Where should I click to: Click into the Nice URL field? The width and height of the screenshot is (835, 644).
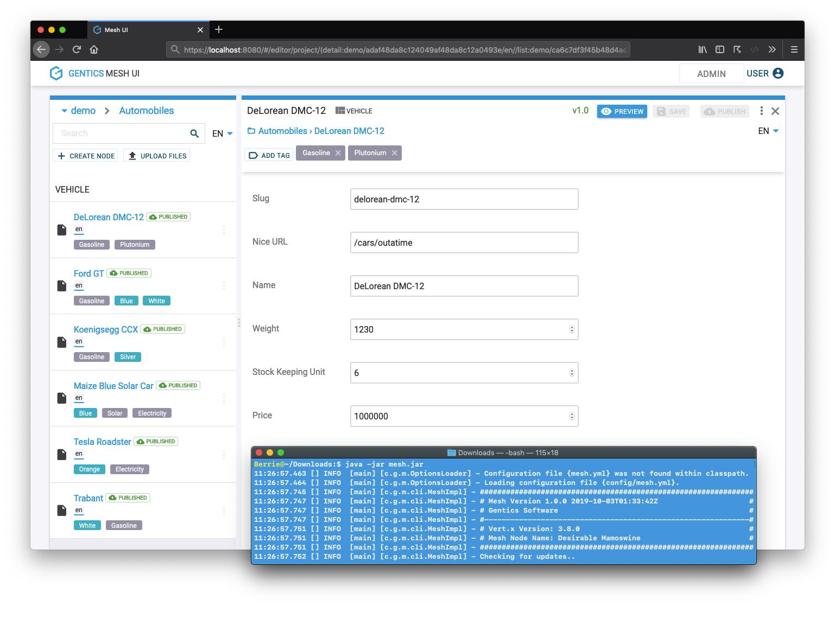[464, 243]
